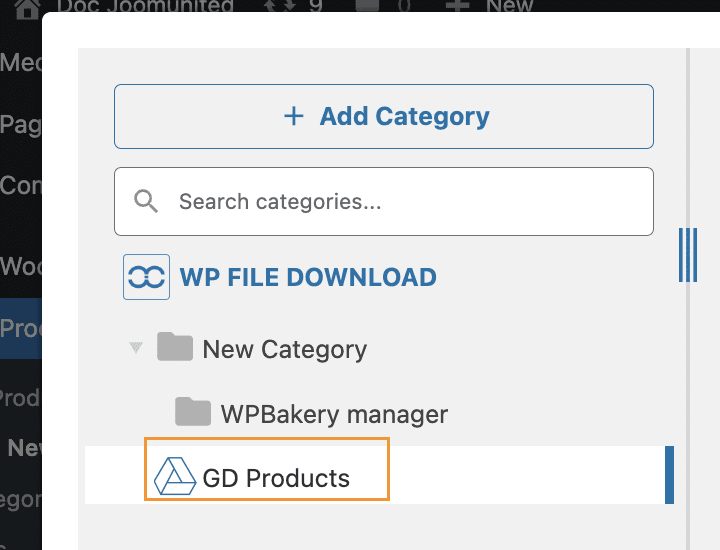Click the WP File Download logo icon

(146, 277)
